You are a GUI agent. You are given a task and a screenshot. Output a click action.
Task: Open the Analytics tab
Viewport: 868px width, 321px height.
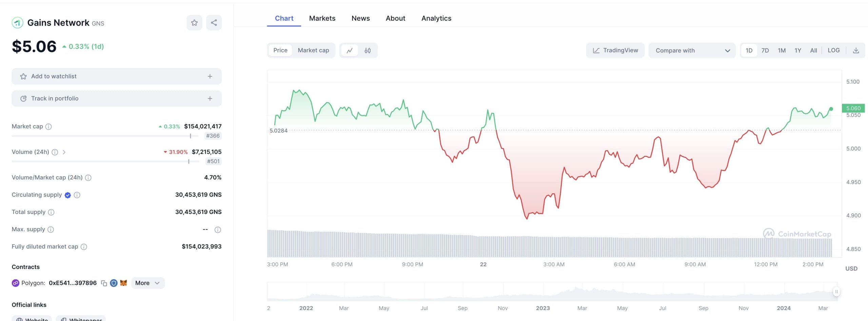click(436, 18)
